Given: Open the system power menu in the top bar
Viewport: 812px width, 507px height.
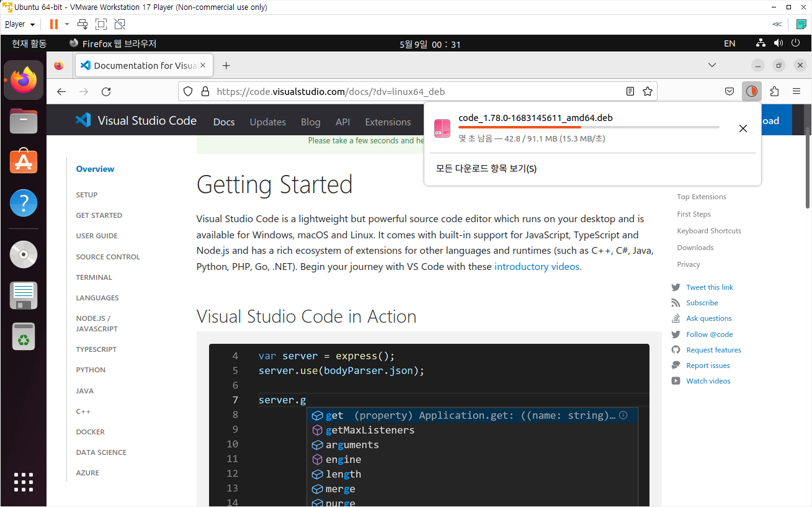Looking at the screenshot, I should coord(796,43).
